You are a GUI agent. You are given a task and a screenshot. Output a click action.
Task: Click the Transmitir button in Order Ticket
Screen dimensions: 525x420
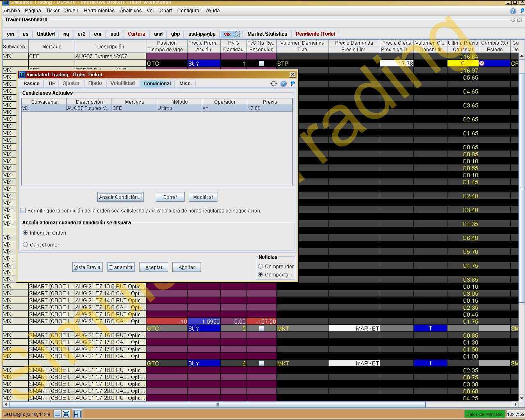point(121,267)
